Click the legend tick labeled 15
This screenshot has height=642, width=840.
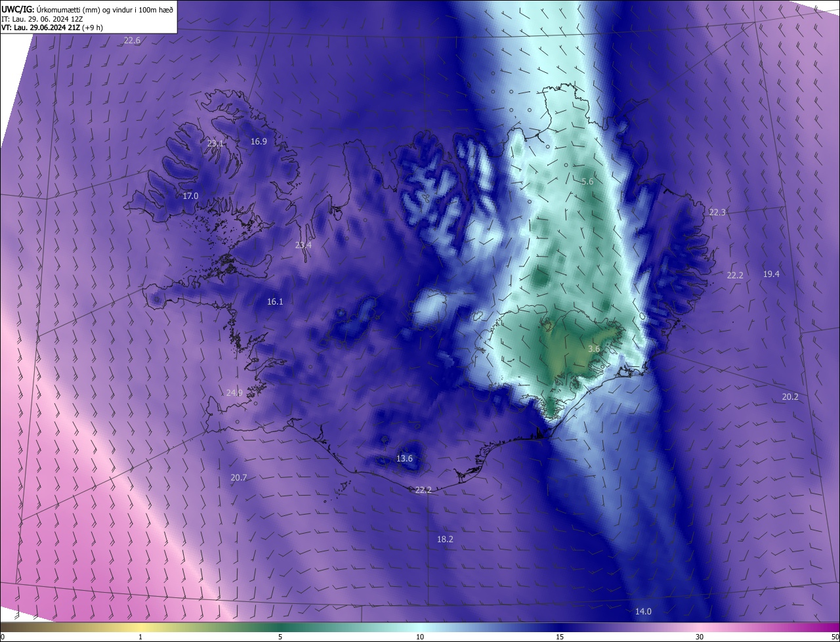[x=560, y=637]
